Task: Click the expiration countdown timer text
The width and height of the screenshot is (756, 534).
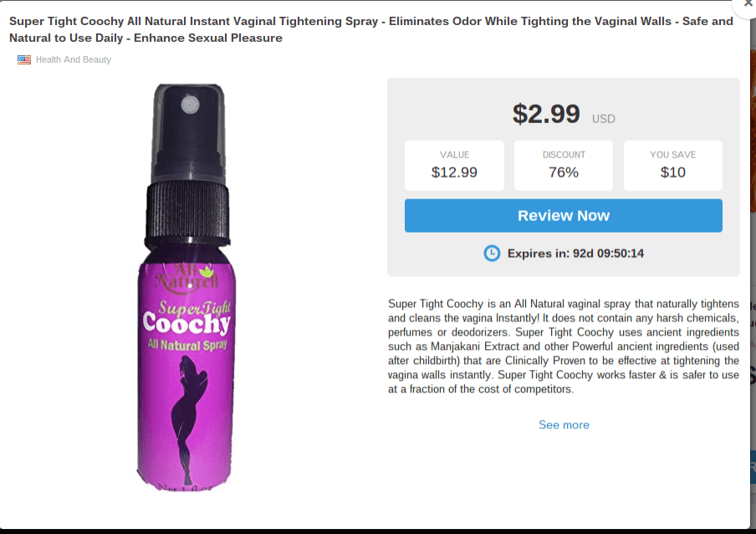Action: tap(577, 253)
